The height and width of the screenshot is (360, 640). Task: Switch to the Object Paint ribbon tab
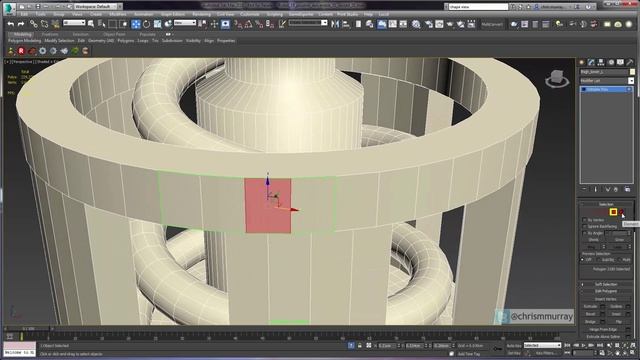pyautogui.click(x=114, y=35)
